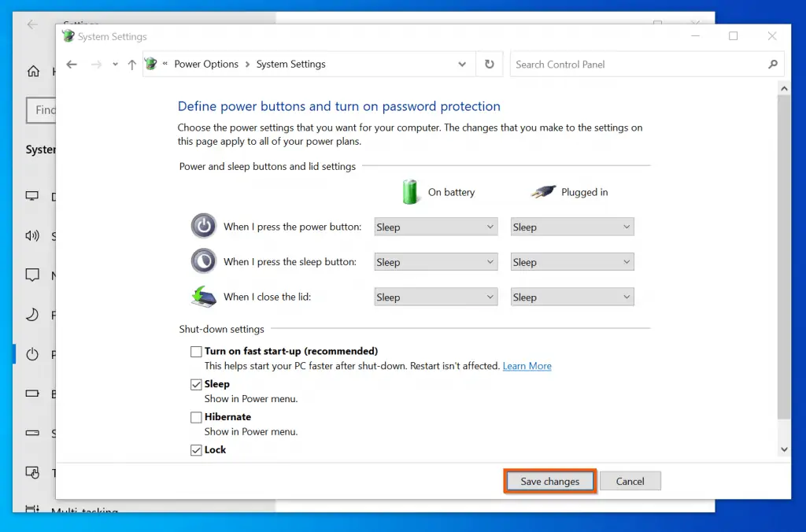Uncheck the Lock checkbox
The image size is (806, 532).
pos(196,451)
